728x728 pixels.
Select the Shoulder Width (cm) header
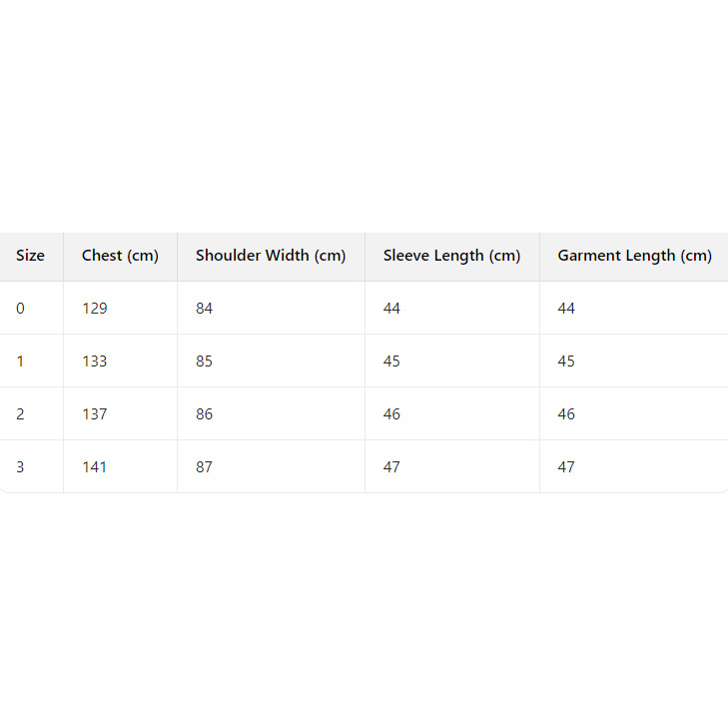[271, 256]
